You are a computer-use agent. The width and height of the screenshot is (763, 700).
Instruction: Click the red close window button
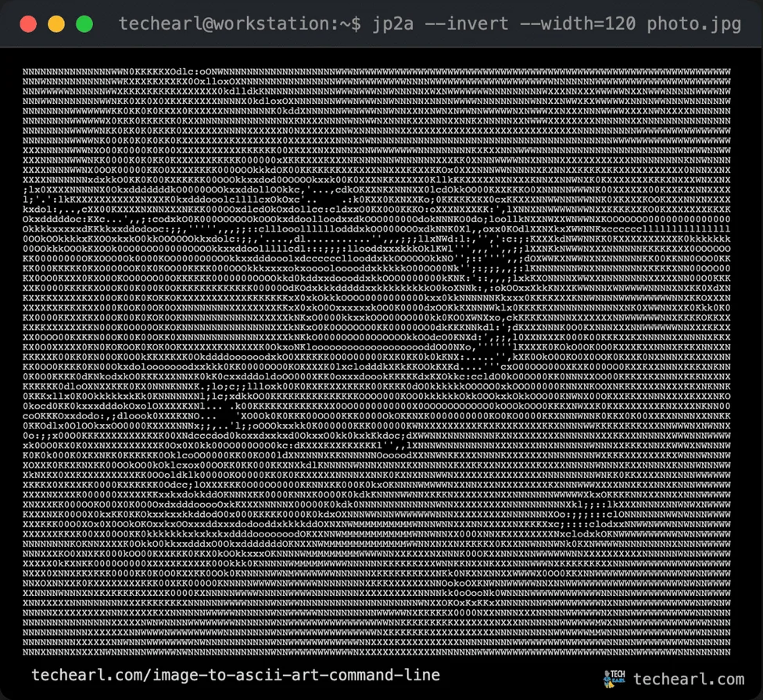pyautogui.click(x=28, y=23)
